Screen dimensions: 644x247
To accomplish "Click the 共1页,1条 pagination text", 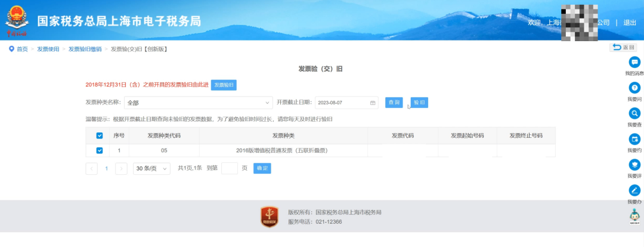I will (190, 168).
